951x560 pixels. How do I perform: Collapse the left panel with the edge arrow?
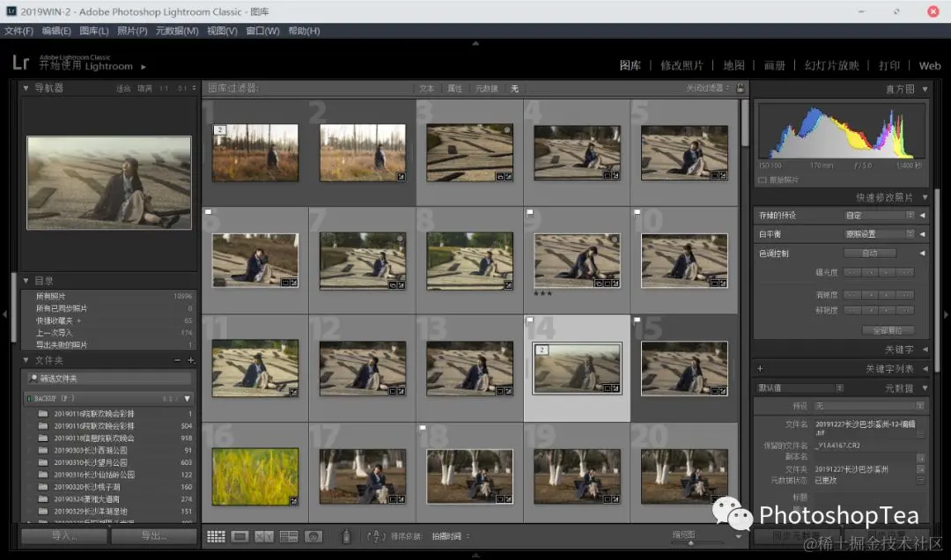click(5, 314)
